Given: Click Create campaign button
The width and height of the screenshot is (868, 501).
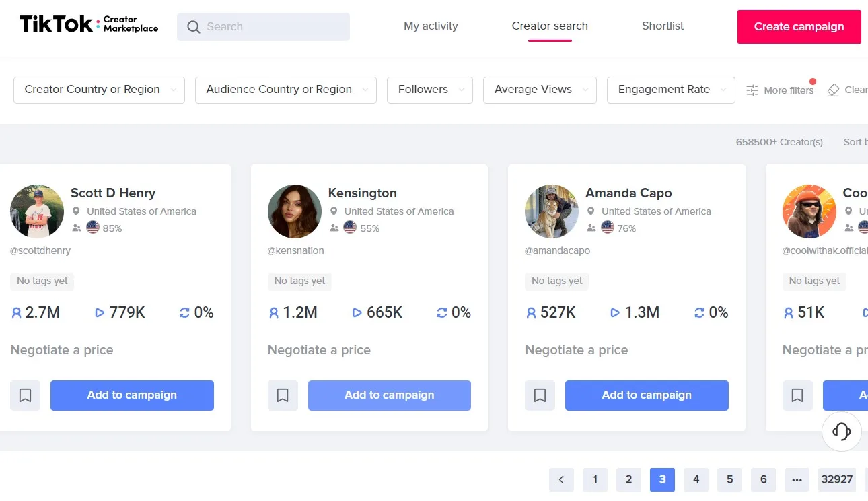Looking at the screenshot, I should coord(799,27).
